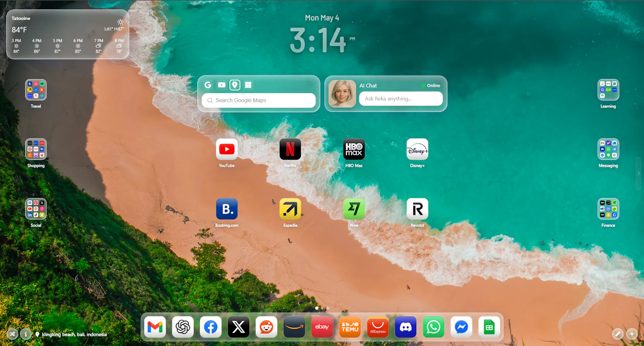Screen dimensions: 644x346
Task: Focus the Search Google Maps field
Action: pyautogui.click(x=259, y=100)
